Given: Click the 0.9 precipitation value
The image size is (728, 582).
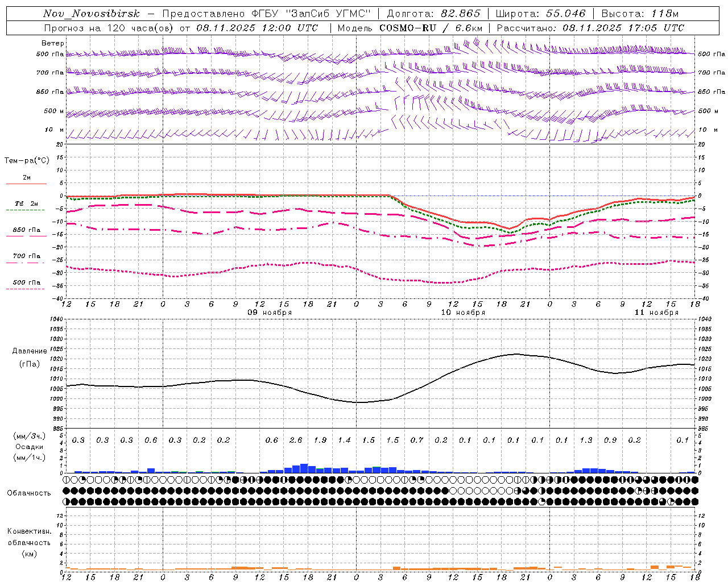Looking at the screenshot, I should coord(610,440).
